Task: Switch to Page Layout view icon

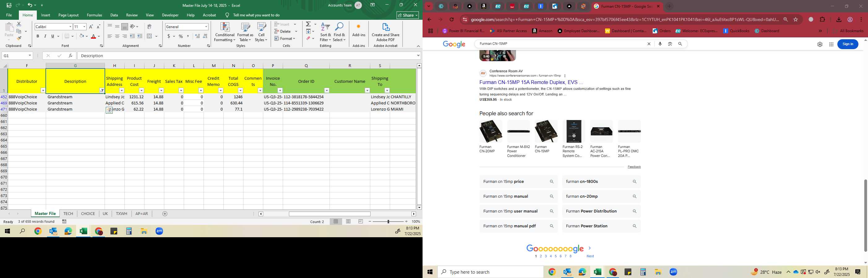Action: pyautogui.click(x=348, y=221)
